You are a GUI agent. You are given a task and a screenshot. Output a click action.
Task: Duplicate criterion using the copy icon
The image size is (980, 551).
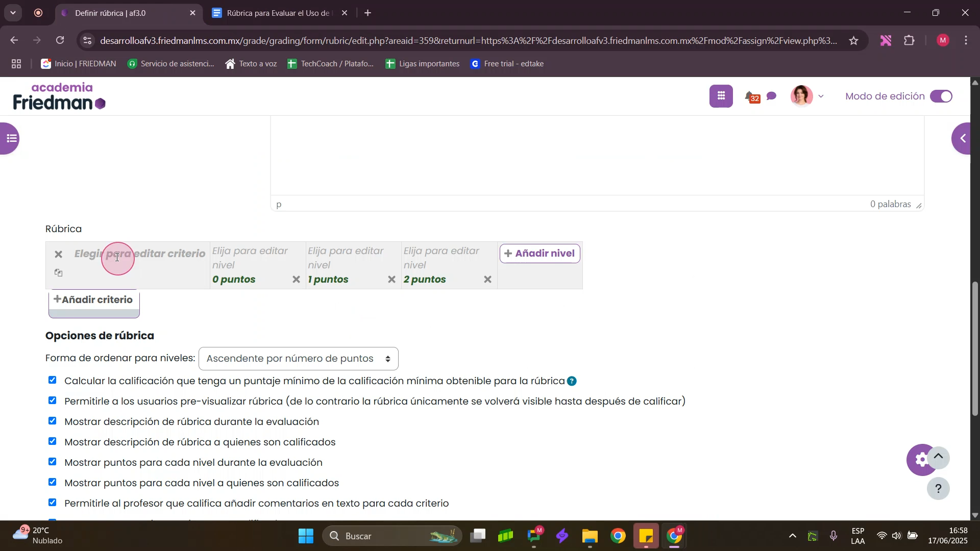point(58,273)
